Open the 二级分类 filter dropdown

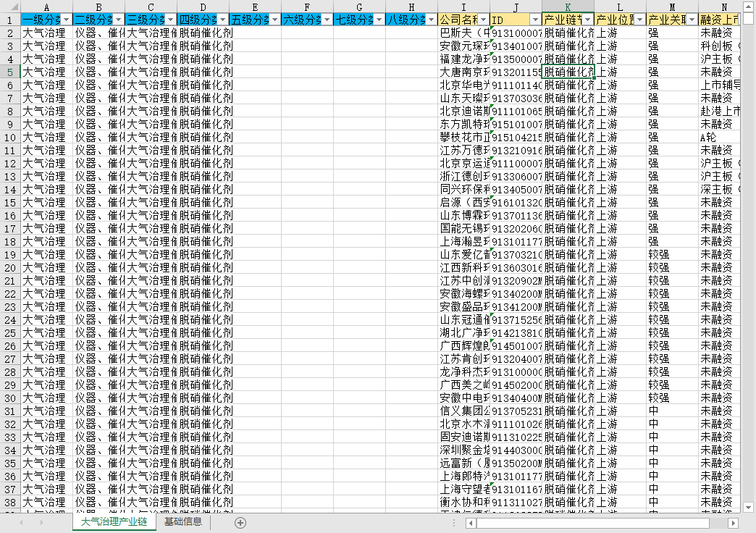[x=119, y=20]
